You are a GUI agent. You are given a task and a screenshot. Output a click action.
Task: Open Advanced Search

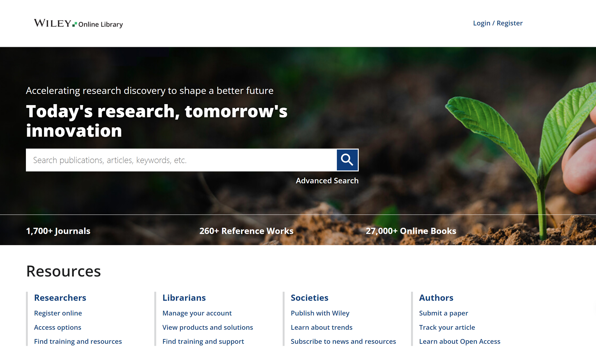point(327,181)
